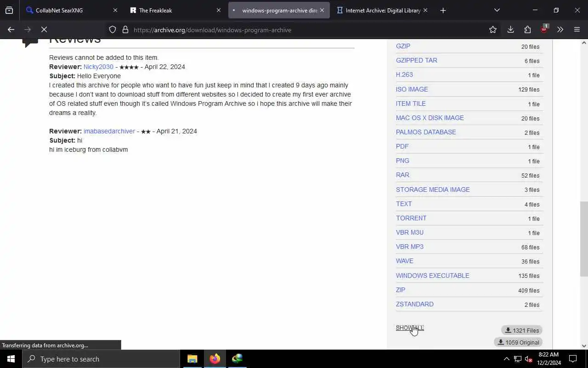
Task: Open tracking protection shield icon
Action: coord(113,29)
